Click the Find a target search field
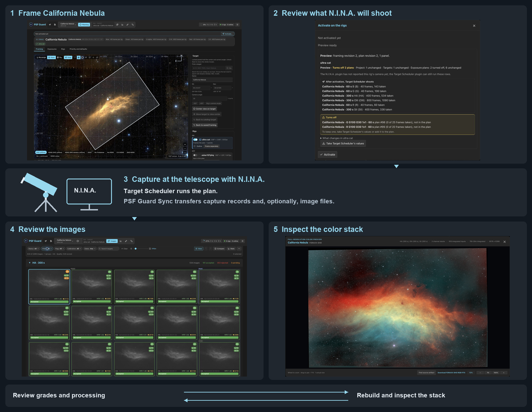The height and width of the screenshot is (412, 532). (x=208, y=68)
